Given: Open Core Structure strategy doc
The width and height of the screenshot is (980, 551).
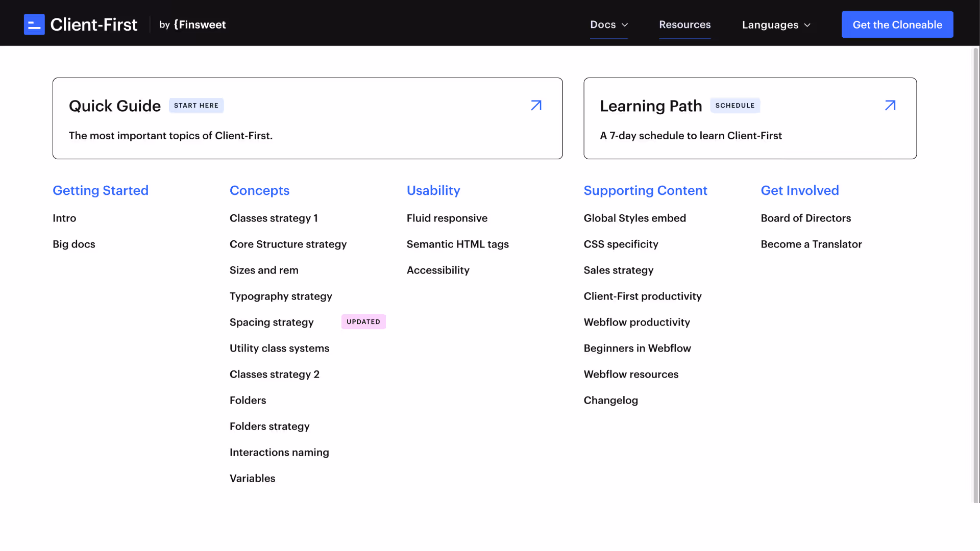Looking at the screenshot, I should click(288, 244).
